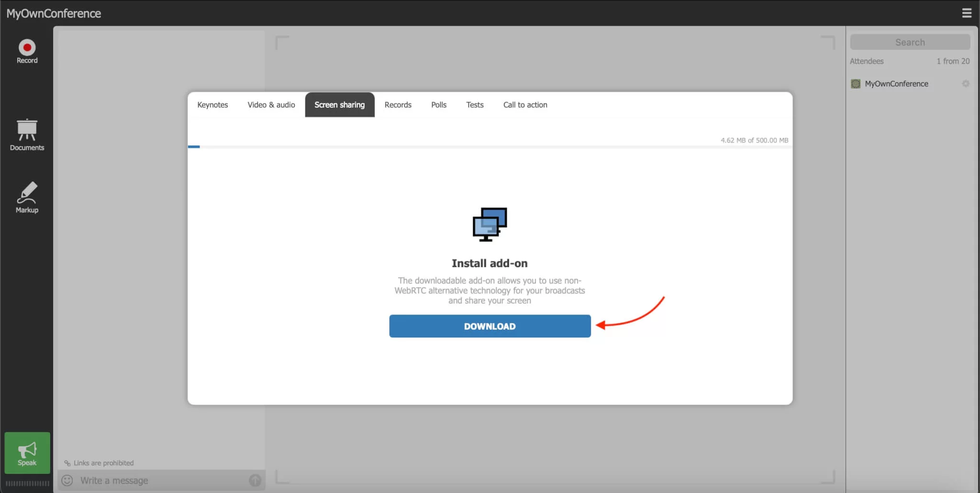Send the chat message using the arrow icon
This screenshot has width=980, height=493.
coord(255,480)
